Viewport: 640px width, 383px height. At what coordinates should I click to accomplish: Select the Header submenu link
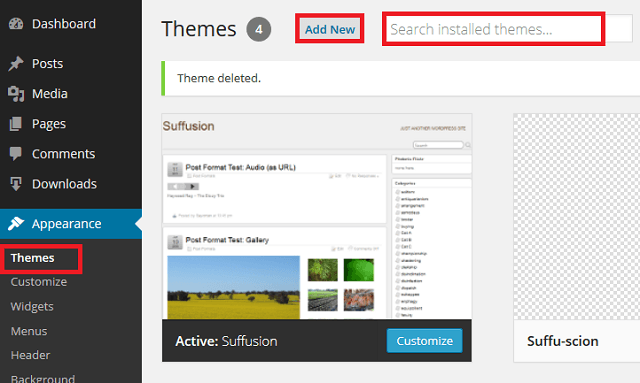click(x=30, y=355)
